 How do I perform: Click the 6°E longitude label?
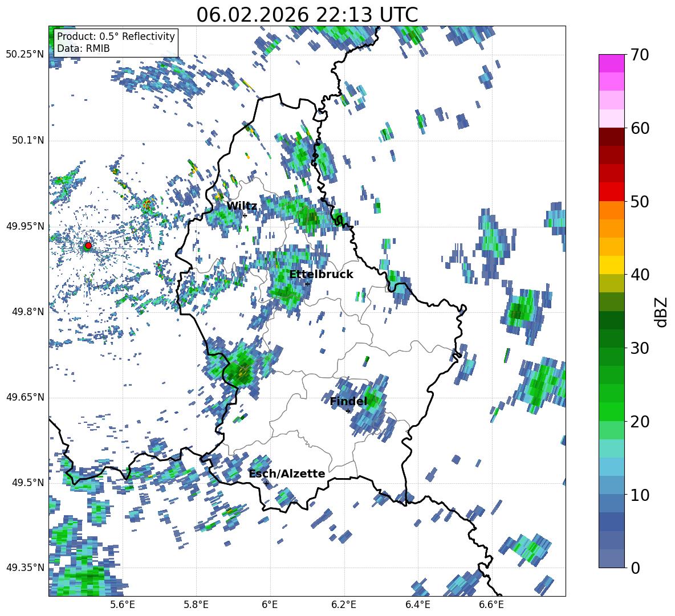coord(270,605)
